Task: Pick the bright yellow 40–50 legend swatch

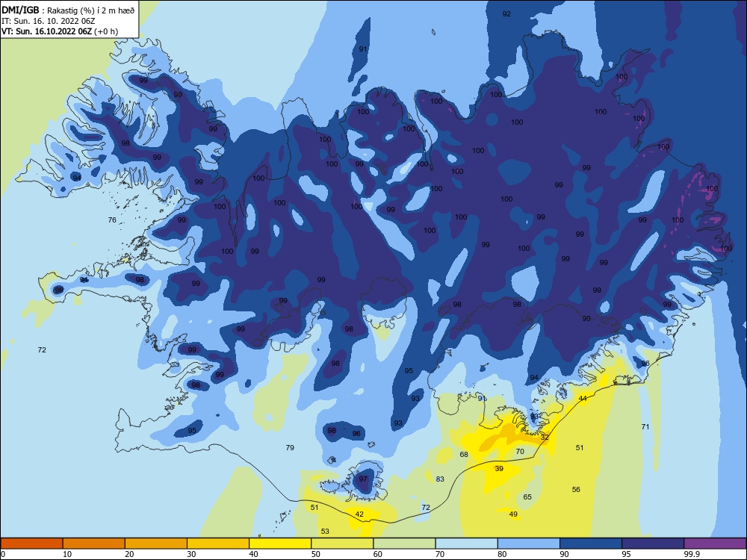Action: tap(280, 544)
